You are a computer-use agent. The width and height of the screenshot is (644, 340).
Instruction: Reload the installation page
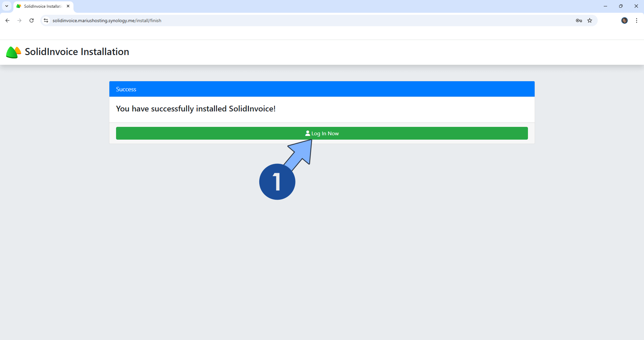click(32, 20)
